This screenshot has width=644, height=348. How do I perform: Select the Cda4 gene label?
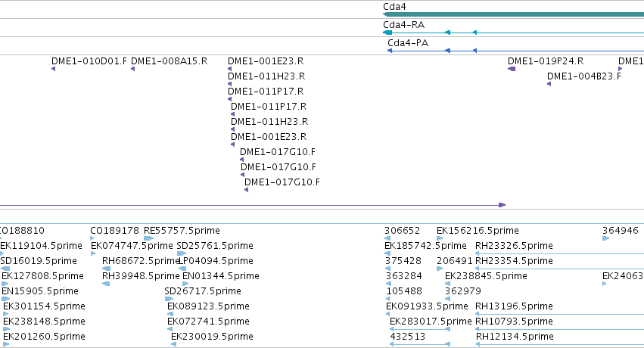[x=394, y=7]
